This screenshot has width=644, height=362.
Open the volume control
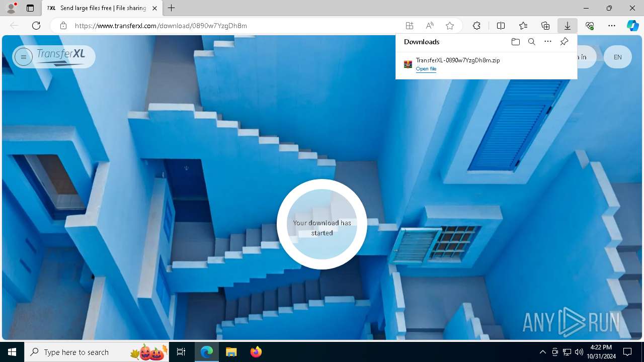click(x=579, y=352)
